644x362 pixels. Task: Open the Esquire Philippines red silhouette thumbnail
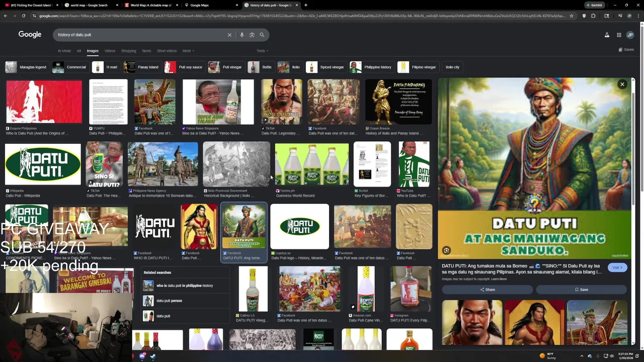point(44,102)
